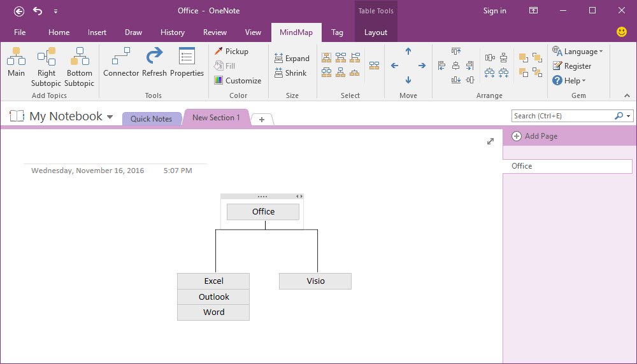The width and height of the screenshot is (637, 364).
Task: Open Table Tools Layout tab
Action: [x=376, y=32]
